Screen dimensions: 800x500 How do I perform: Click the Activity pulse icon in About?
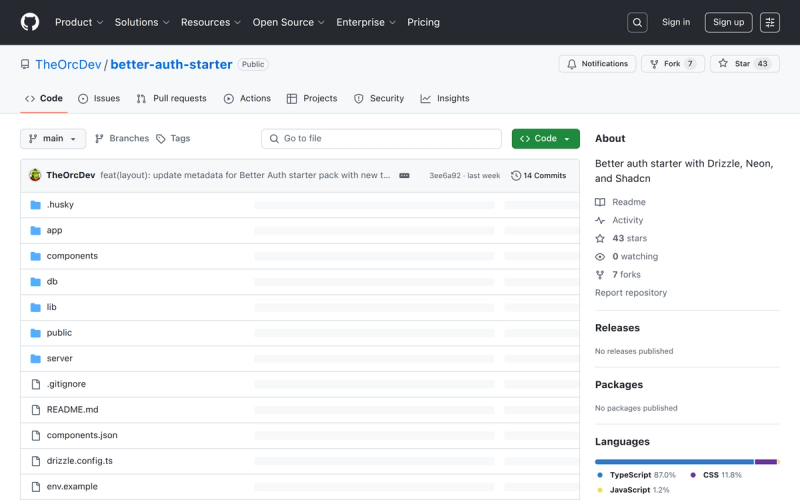(600, 220)
